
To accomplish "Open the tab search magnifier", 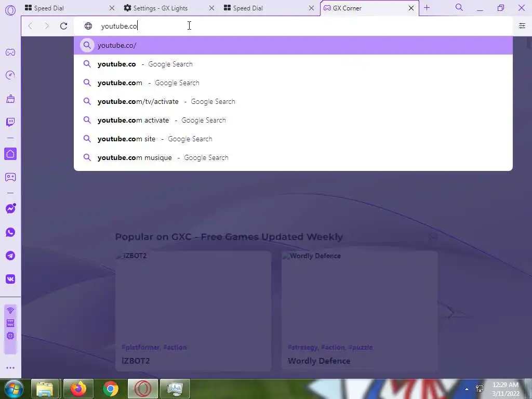I will click(x=459, y=7).
